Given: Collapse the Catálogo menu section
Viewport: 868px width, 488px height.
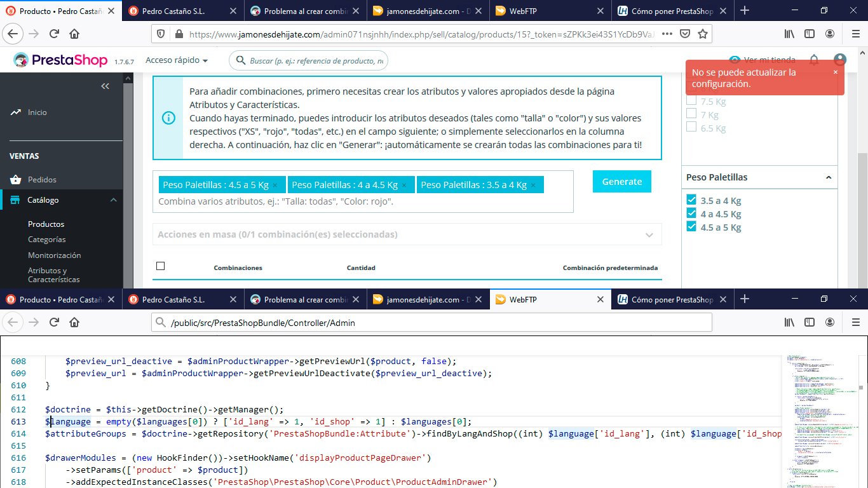Looking at the screenshot, I should (x=114, y=200).
